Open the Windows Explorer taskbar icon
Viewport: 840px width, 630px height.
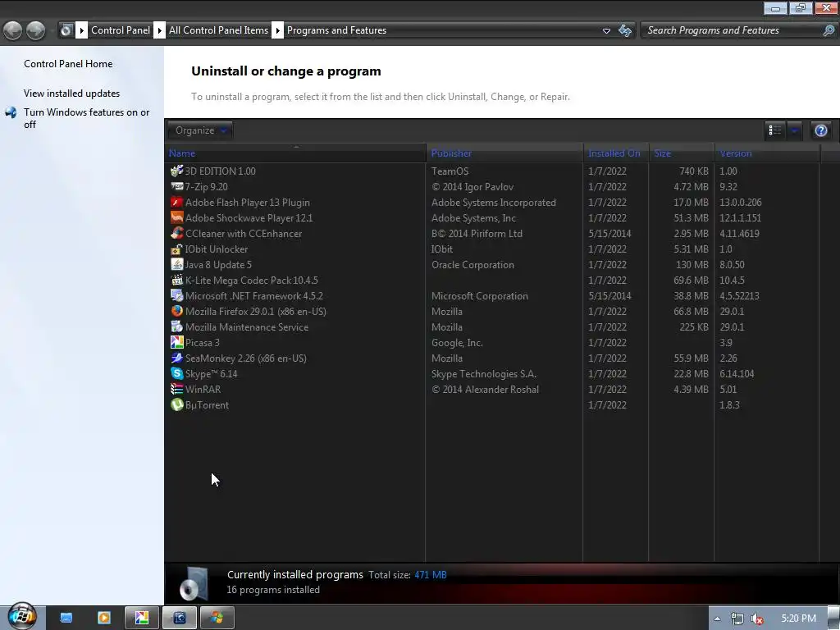pyautogui.click(x=66, y=618)
